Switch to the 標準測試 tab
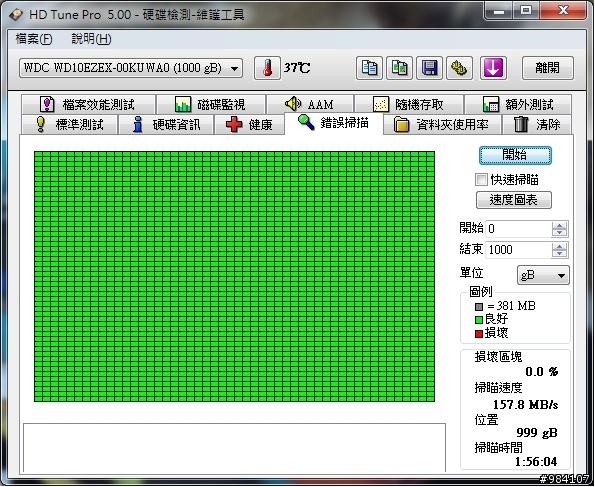The image size is (595, 487). 69,125
